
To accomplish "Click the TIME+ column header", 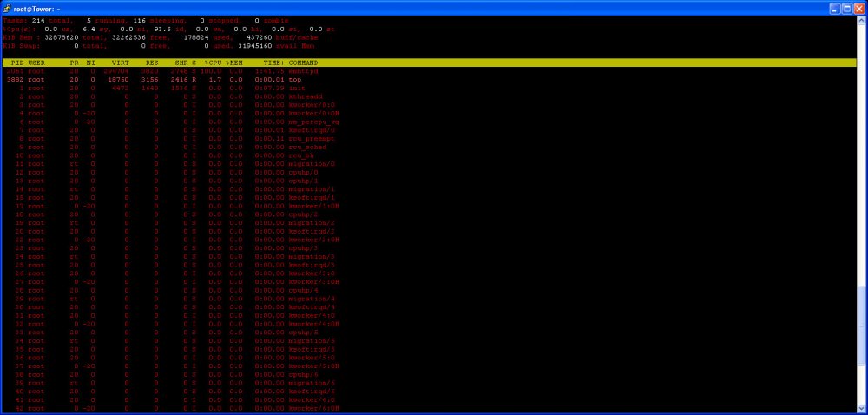I will click(x=274, y=63).
